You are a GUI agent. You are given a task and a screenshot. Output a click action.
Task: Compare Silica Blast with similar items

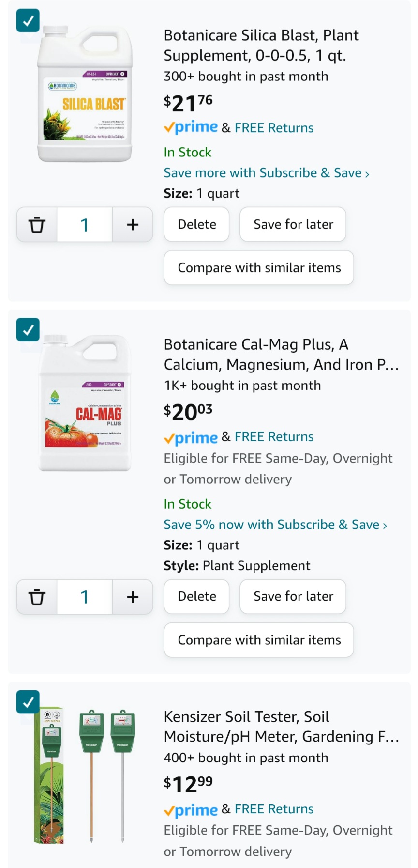tap(259, 268)
